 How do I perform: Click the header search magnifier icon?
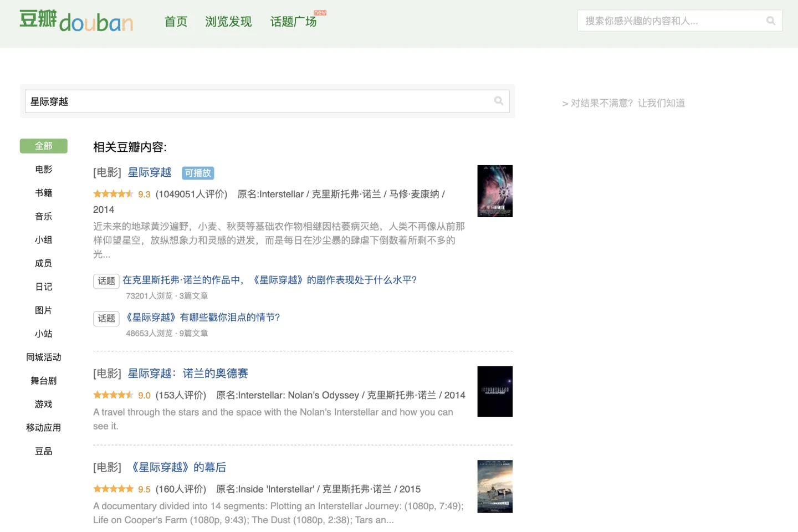[x=771, y=21]
